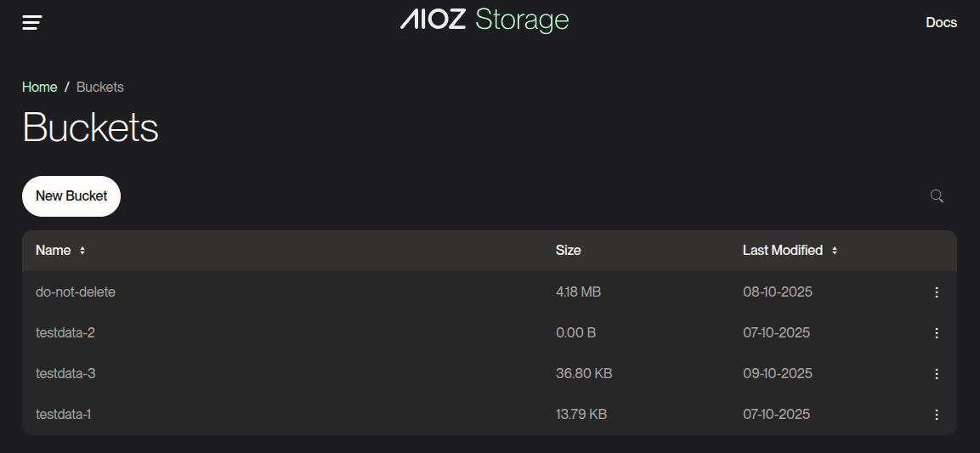Viewport: 980px width, 453px height.
Task: Open options menu for do-not-delete bucket
Action: (x=937, y=292)
